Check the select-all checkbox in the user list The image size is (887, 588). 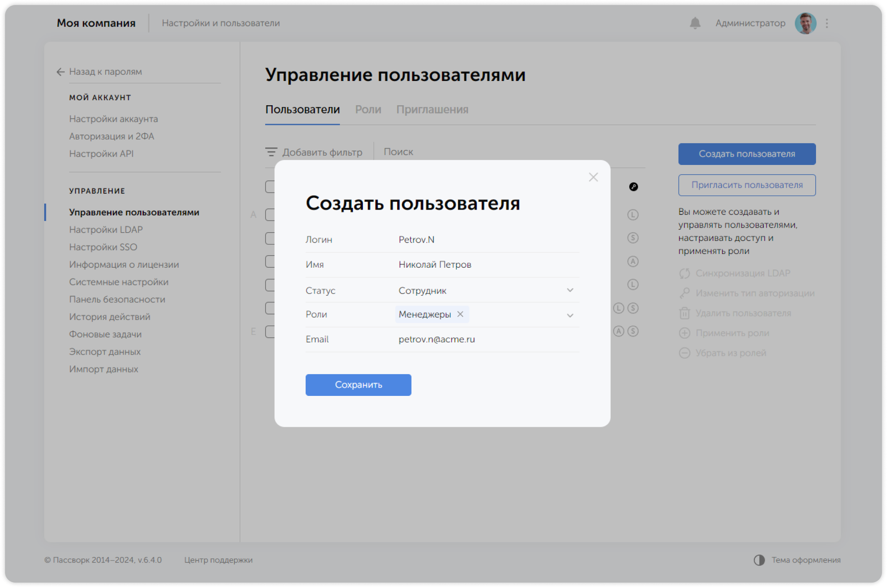point(271,186)
